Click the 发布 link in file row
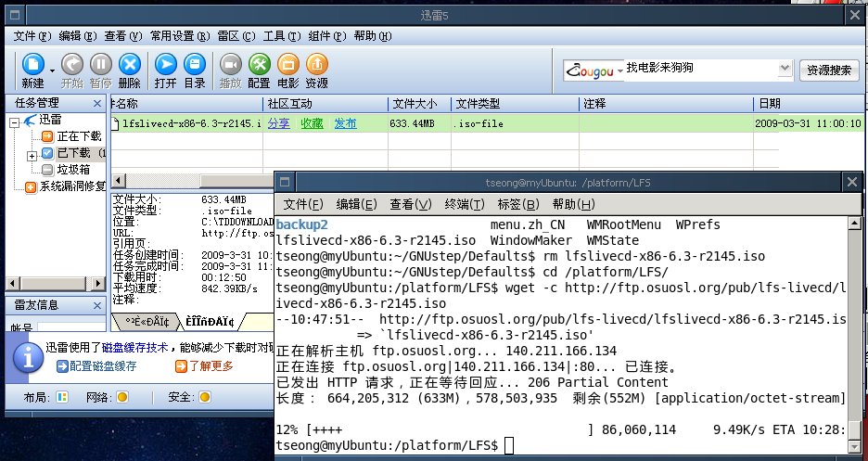 345,123
